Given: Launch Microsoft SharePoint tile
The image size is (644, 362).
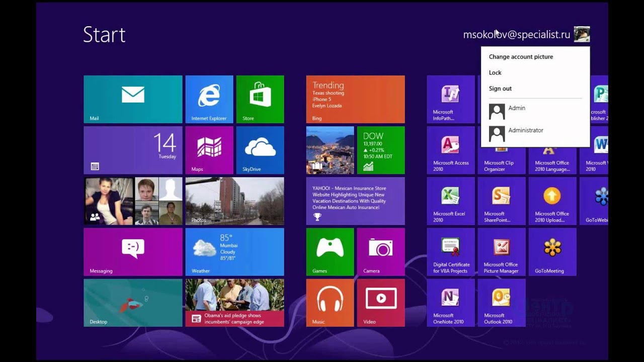Looking at the screenshot, I should 502,201.
